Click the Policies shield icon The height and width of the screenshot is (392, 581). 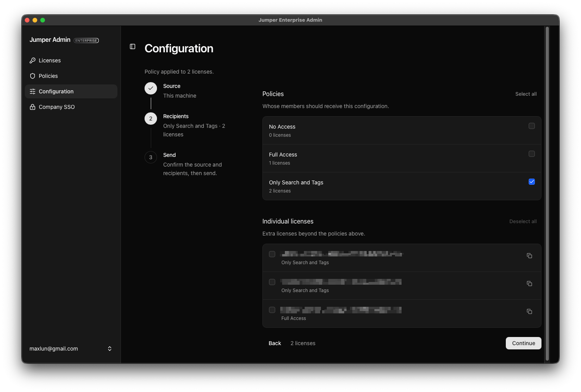click(33, 76)
